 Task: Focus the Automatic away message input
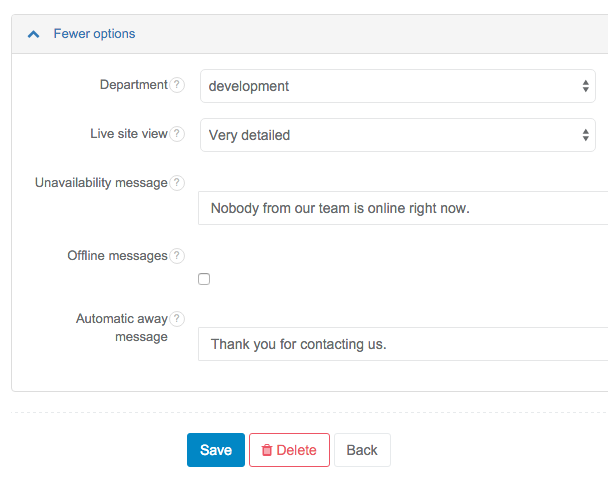coord(403,344)
